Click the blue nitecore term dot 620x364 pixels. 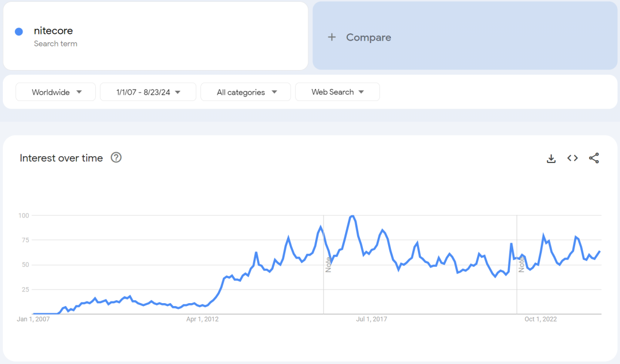click(19, 32)
